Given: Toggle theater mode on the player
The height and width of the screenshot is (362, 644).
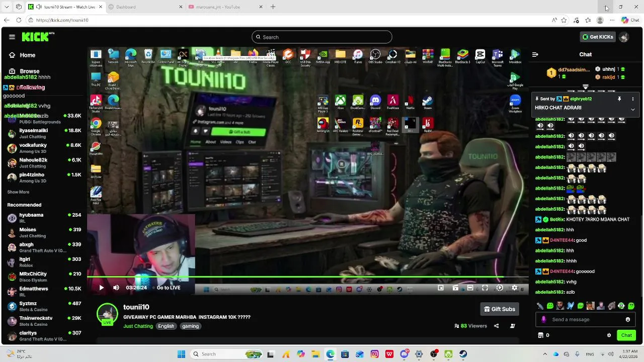Looking at the screenshot, I should [470, 288].
